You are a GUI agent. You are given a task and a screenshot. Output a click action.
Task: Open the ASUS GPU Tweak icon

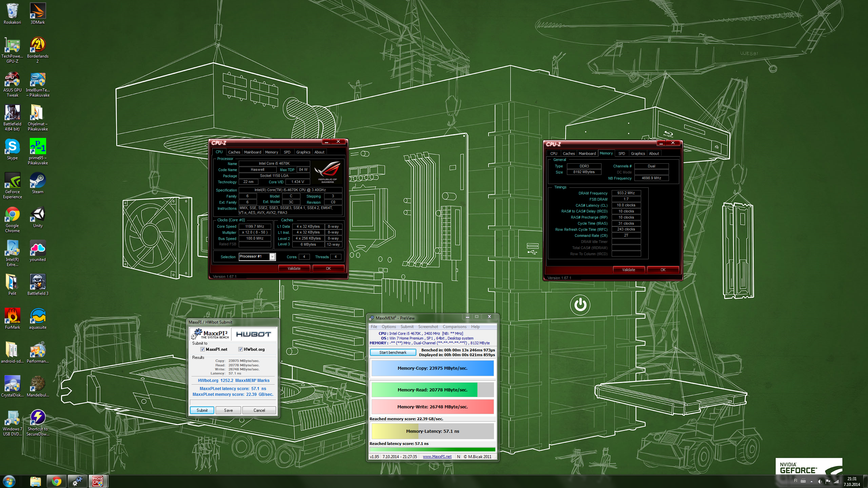click(x=13, y=84)
